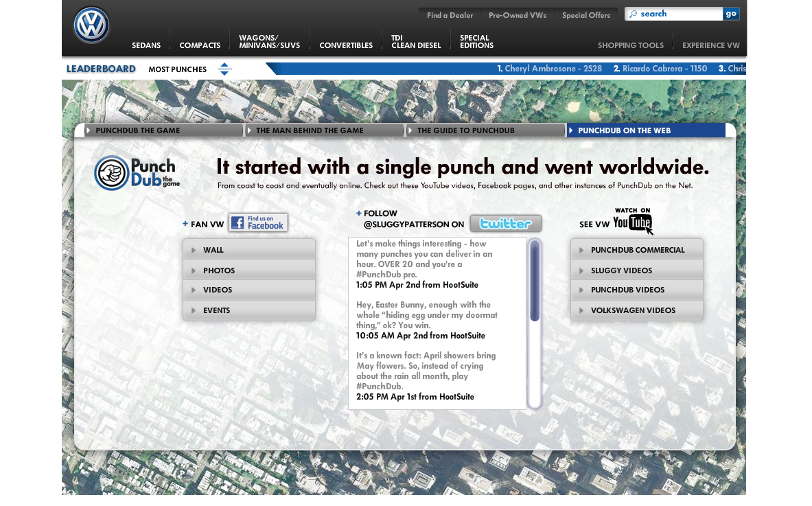Click the 2:05 PM Apr 1st tweet timestamp
812x506 pixels.
tap(415, 397)
